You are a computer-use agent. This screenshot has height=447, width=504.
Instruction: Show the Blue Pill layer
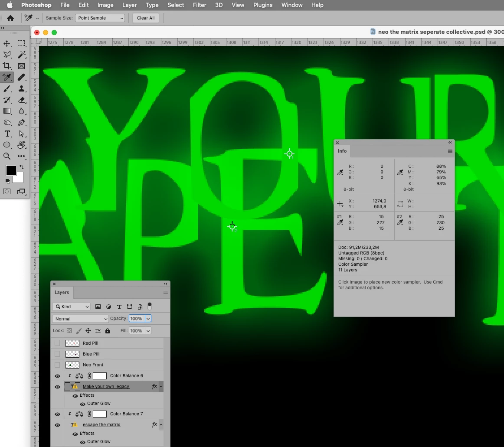(57, 354)
